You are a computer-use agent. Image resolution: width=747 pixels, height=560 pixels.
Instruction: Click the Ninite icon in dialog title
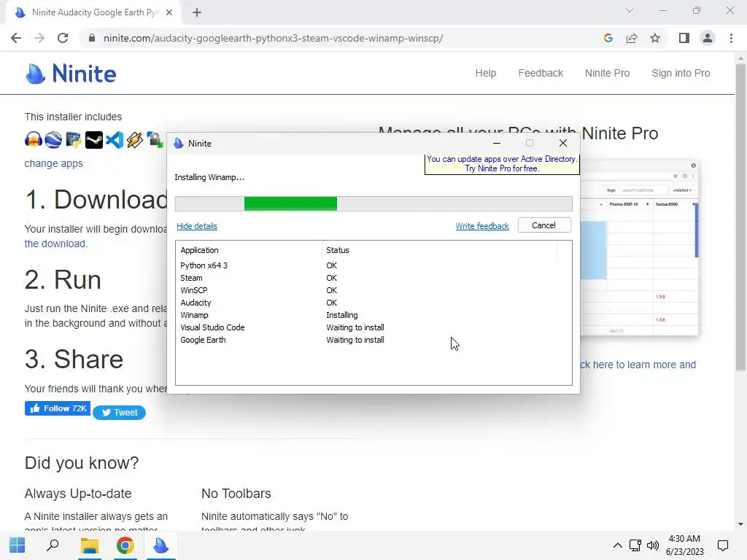[179, 144]
